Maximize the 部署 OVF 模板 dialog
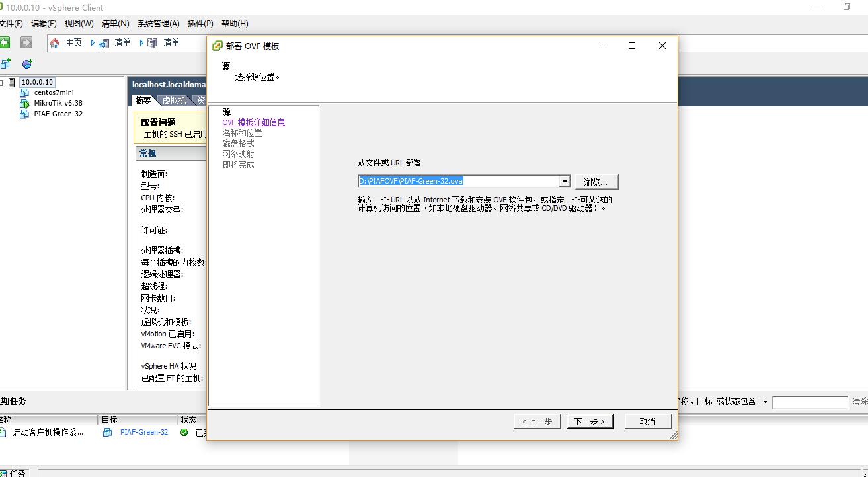 click(x=632, y=46)
